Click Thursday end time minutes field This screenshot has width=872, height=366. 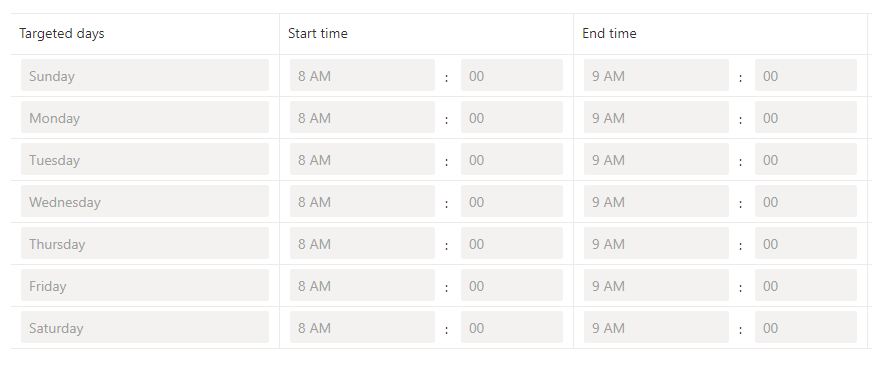(806, 243)
